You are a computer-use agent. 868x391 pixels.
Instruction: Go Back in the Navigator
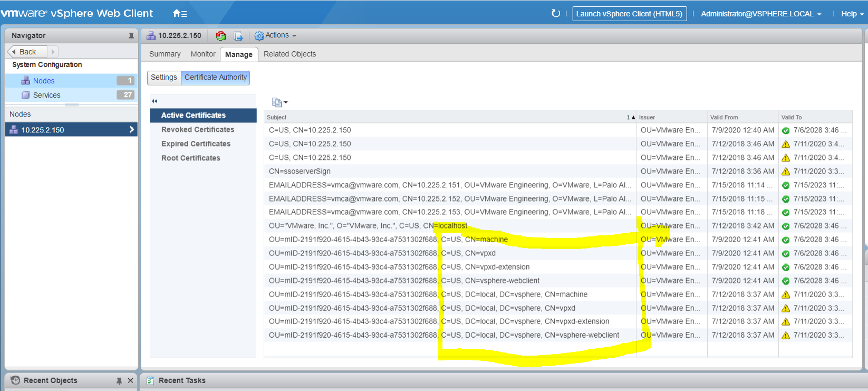(27, 52)
